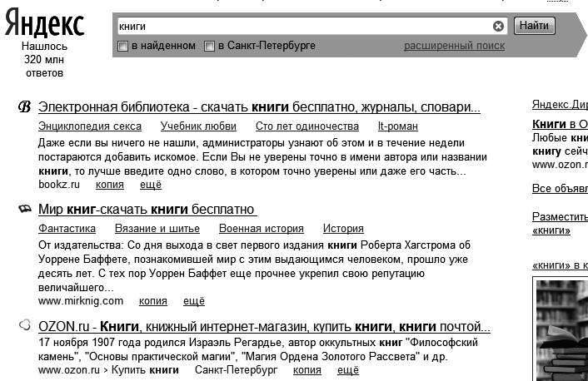
Task: Click the 'bookz.ru' URL text
Action: click(59, 185)
